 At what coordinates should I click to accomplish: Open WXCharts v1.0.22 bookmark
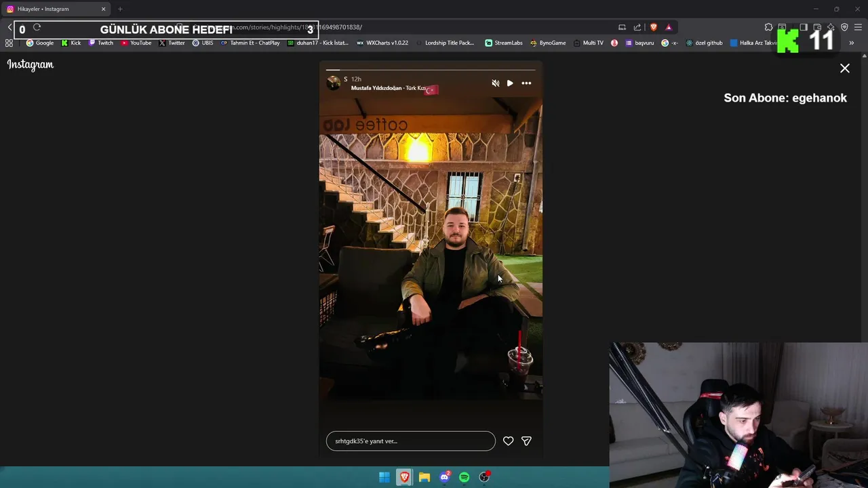(x=382, y=43)
